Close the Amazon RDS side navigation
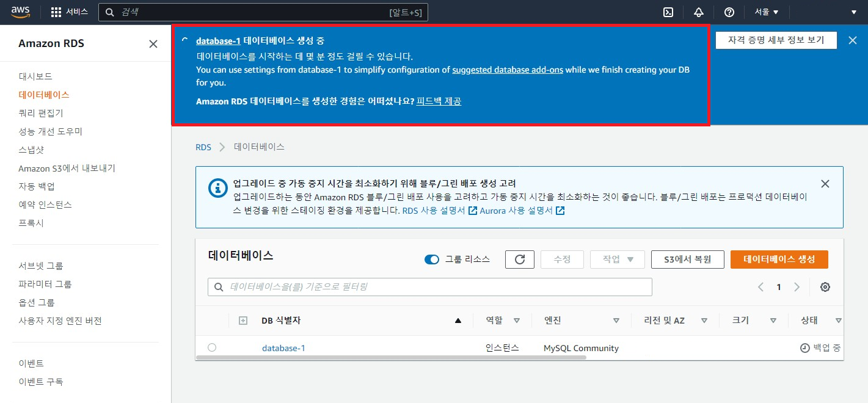Image resolution: width=868 pixels, height=403 pixels. pyautogui.click(x=153, y=44)
